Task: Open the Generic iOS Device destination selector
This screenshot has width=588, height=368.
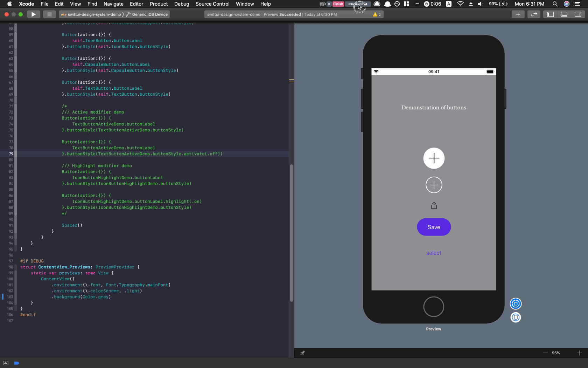Action: tap(150, 14)
